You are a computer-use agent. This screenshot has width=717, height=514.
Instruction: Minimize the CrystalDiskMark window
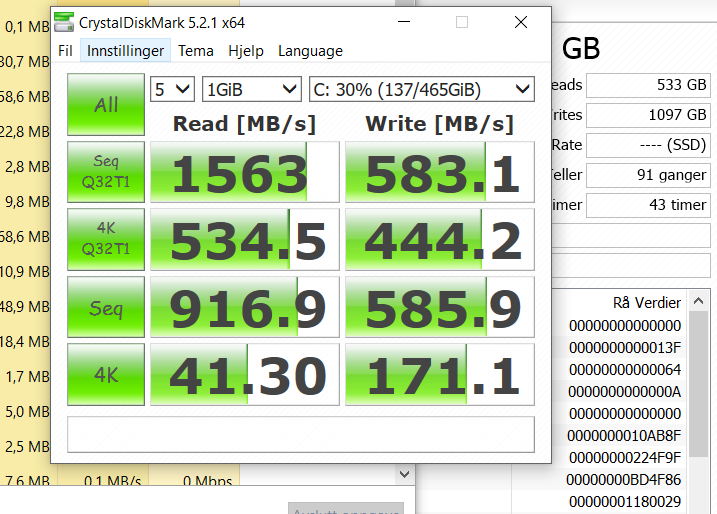[x=404, y=22]
